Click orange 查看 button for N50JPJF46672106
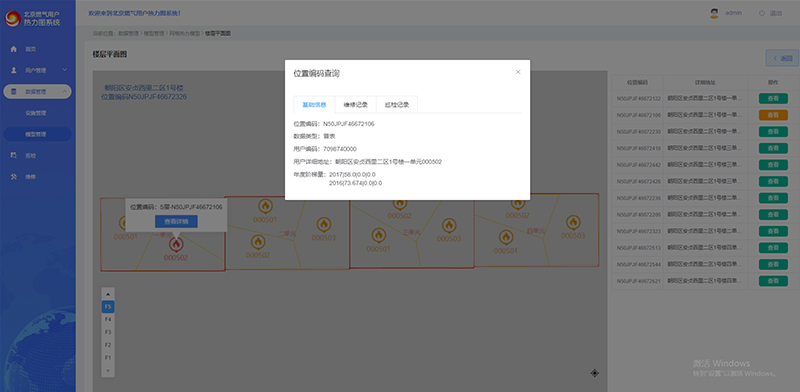The width and height of the screenshot is (800, 392). (773, 115)
